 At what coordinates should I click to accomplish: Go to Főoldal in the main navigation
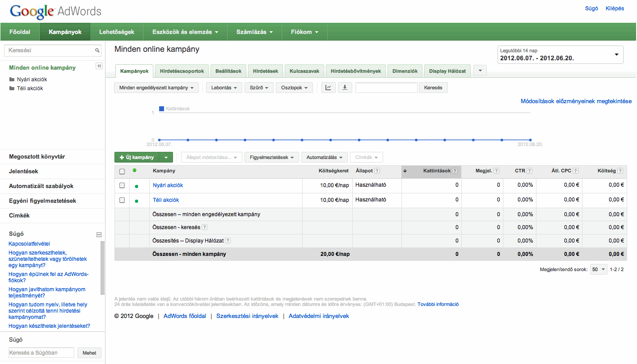[x=20, y=32]
